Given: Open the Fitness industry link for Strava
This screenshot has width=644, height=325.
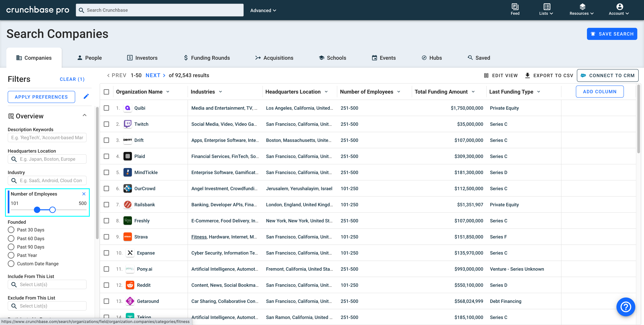Looking at the screenshot, I should pyautogui.click(x=199, y=237).
